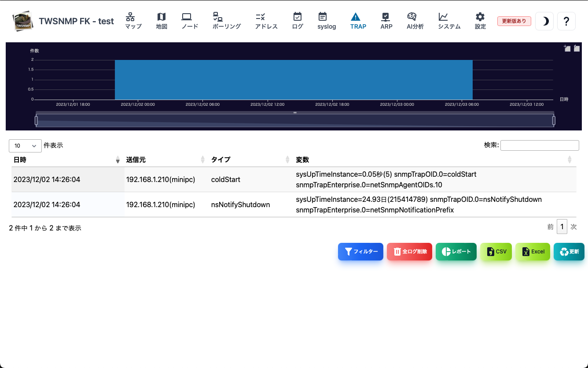Click the TWSNMP logo image
The width and height of the screenshot is (588, 368).
pyautogui.click(x=23, y=21)
